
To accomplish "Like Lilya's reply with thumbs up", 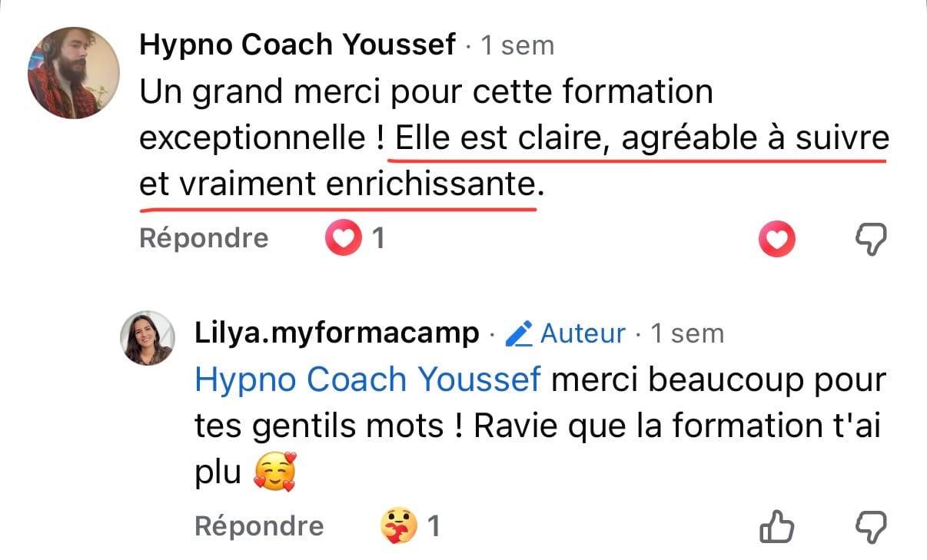I will 776,528.
